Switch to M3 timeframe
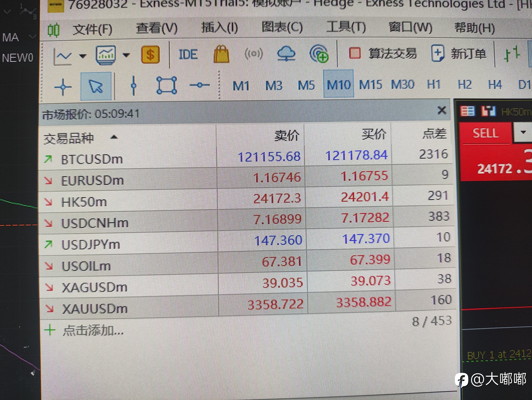Screen dimensions: 532x400 (x=274, y=86)
